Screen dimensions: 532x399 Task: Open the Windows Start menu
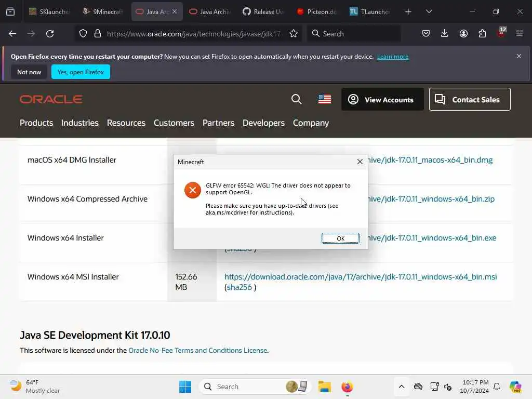(x=185, y=387)
